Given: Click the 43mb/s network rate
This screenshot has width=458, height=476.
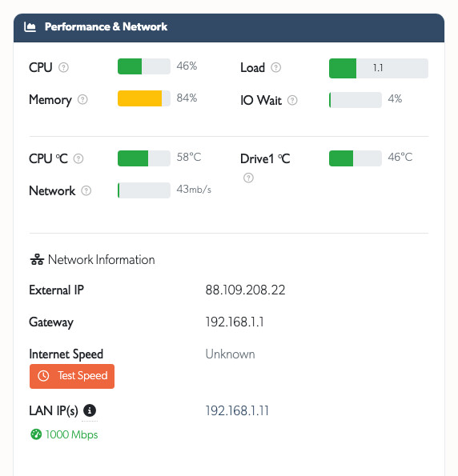Looking at the screenshot, I should point(194,190).
